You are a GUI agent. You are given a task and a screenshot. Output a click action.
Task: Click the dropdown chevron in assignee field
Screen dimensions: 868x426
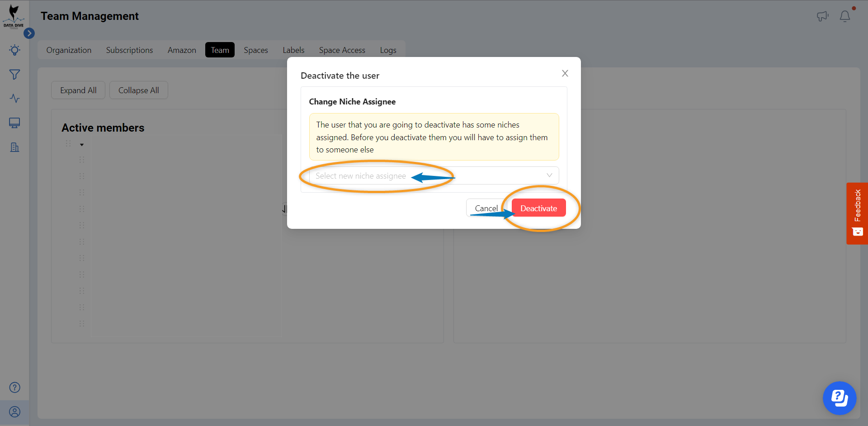(x=549, y=175)
